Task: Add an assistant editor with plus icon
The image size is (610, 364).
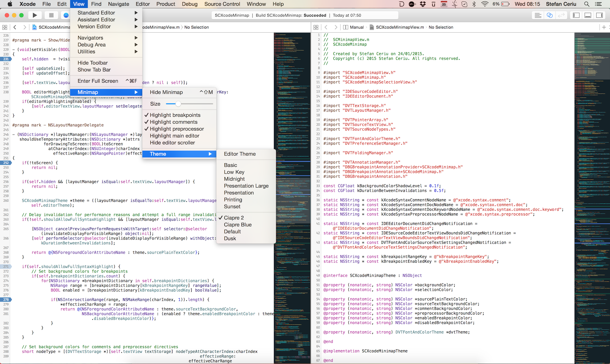Action: [x=604, y=27]
